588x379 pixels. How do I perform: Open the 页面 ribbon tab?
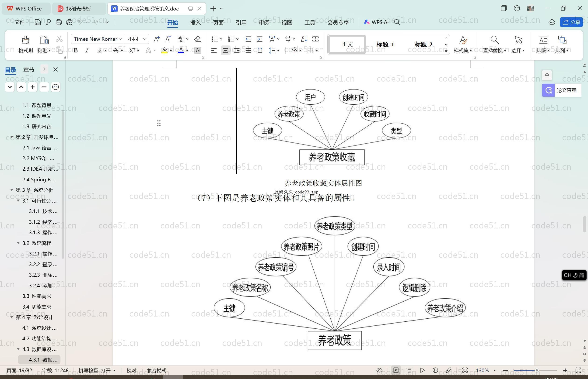coord(218,23)
